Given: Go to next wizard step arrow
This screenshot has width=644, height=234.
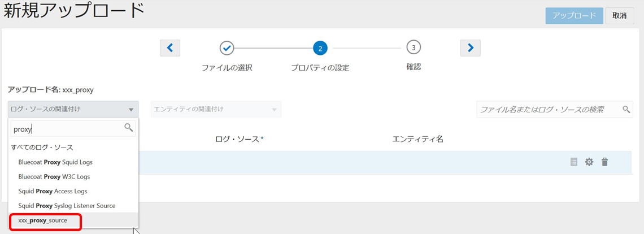Looking at the screenshot, I should [471, 48].
